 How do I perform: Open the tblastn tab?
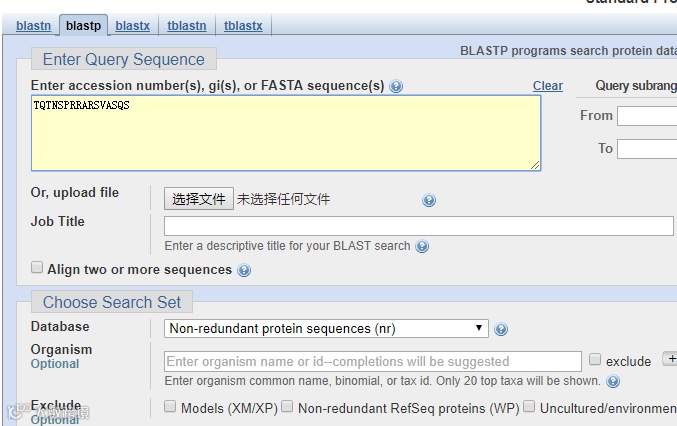pos(187,26)
